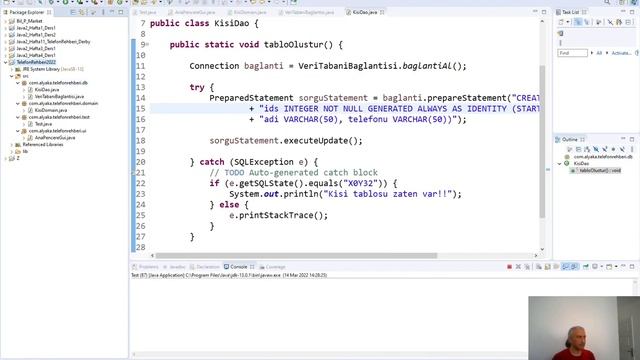
Task: Collapse KisiDao class in Outline
Action: 560,164
